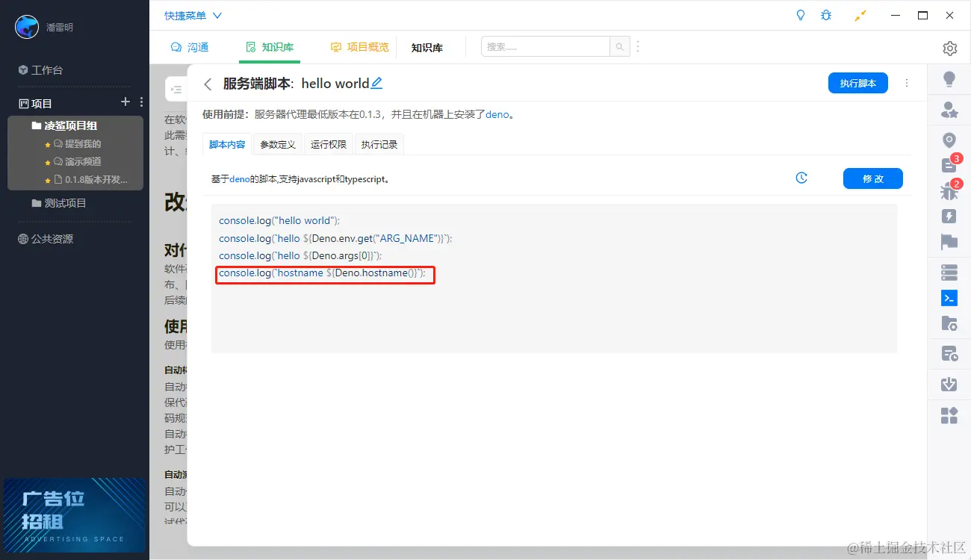Edit script name with the pencil icon
Screen dimensions: 971x560
point(376,83)
